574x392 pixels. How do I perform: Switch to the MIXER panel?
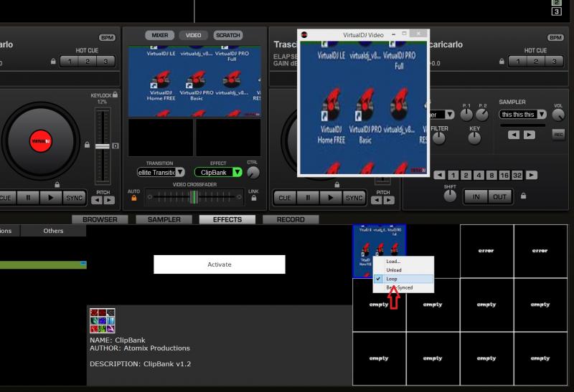tap(159, 35)
